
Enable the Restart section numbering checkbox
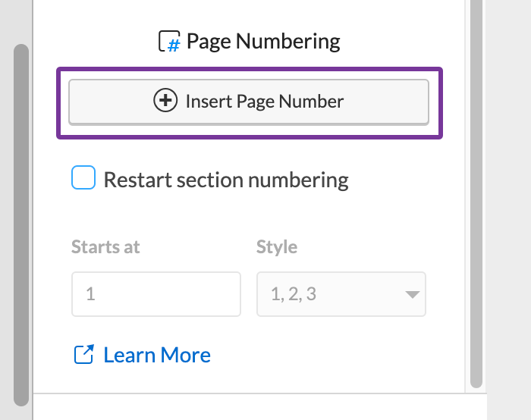coord(83,179)
